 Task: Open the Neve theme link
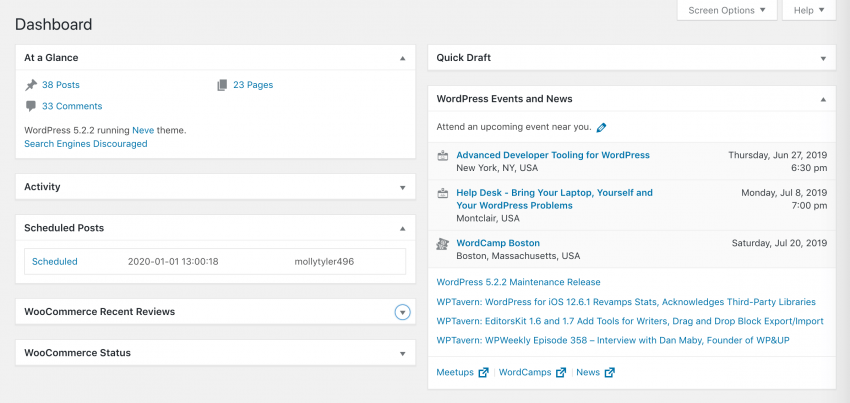click(143, 131)
